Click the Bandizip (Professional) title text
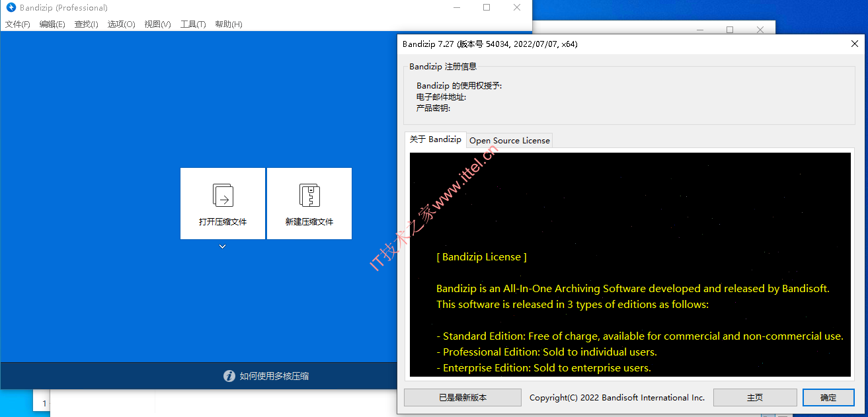Screen dimensions: 868x417 point(63,8)
